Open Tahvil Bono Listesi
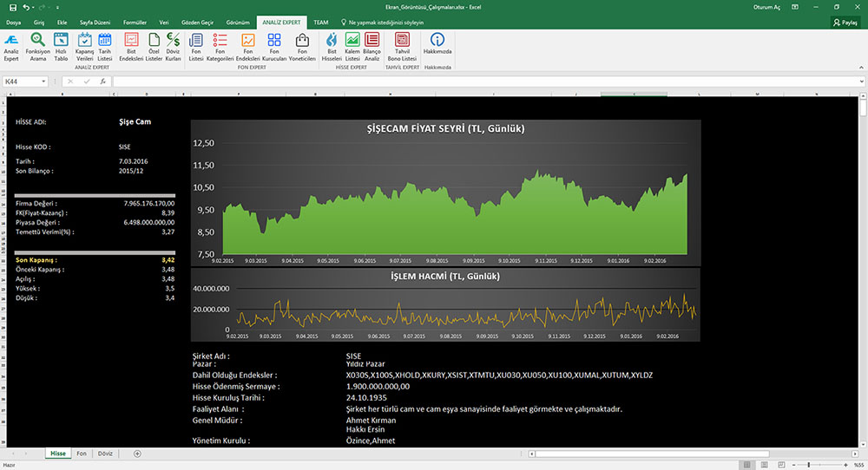Image resolution: width=868 pixels, height=470 pixels. tap(402, 47)
